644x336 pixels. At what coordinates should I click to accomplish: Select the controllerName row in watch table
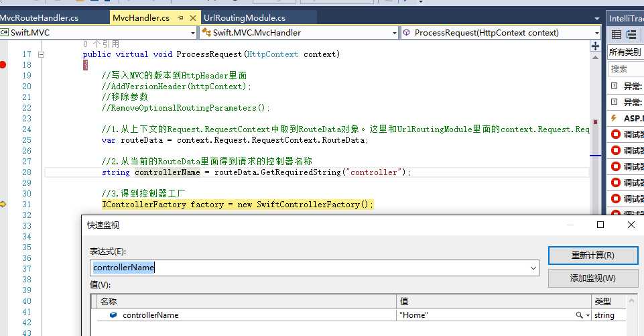[361, 315]
